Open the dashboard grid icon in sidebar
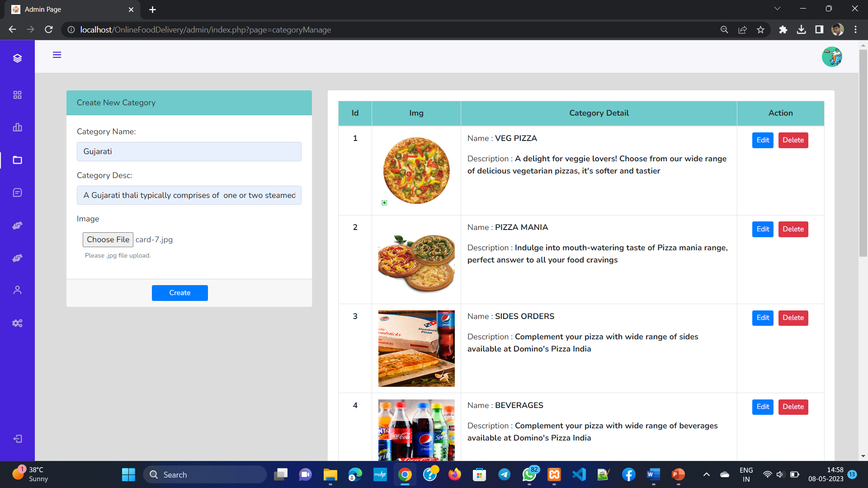868x488 pixels. click(17, 95)
